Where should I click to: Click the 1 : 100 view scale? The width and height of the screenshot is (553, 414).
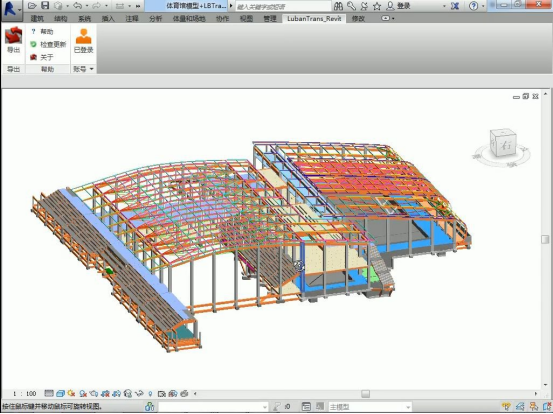pos(25,394)
